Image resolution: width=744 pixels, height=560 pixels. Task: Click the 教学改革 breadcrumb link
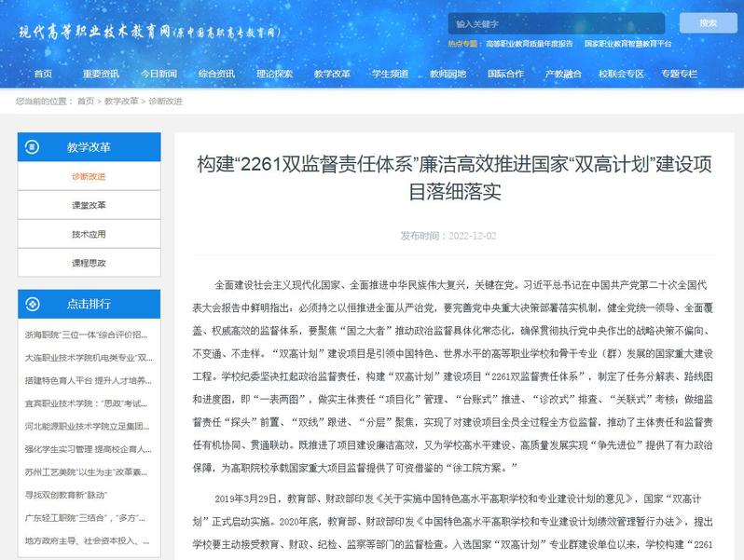121,101
